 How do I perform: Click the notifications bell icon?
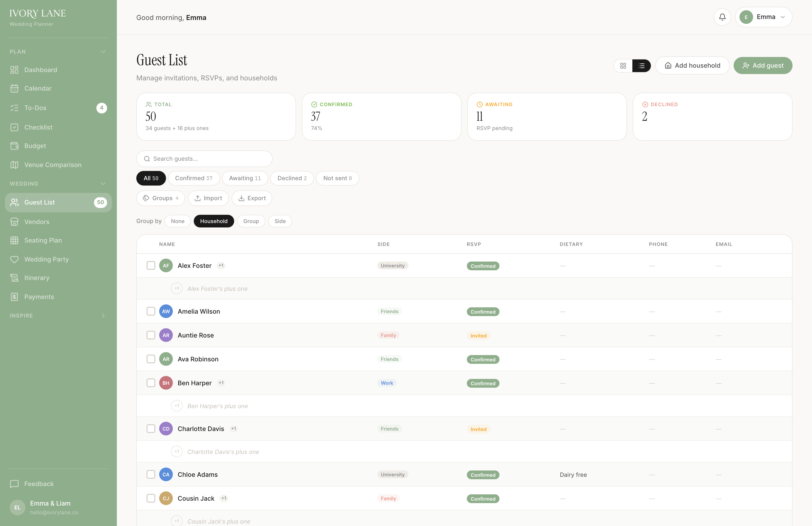[722, 17]
